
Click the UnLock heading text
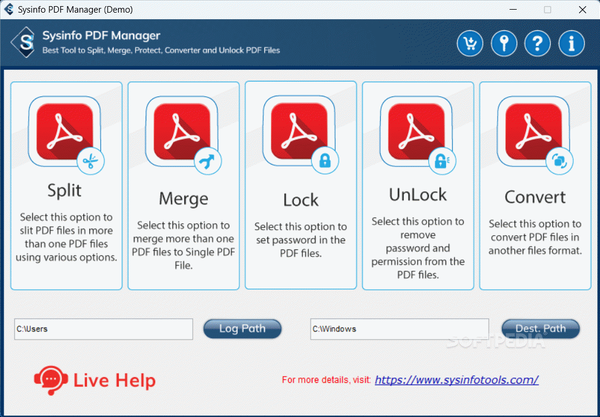[x=418, y=194]
